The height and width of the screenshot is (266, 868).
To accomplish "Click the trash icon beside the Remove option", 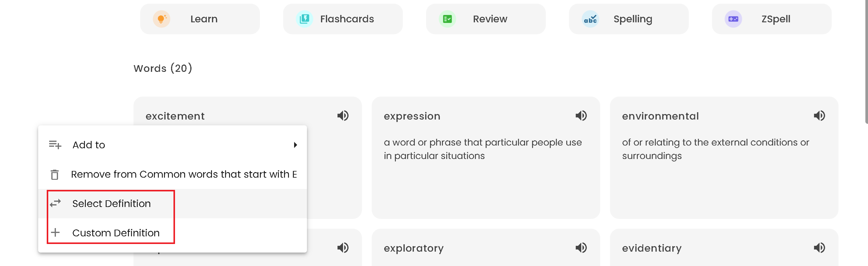I will tap(55, 174).
